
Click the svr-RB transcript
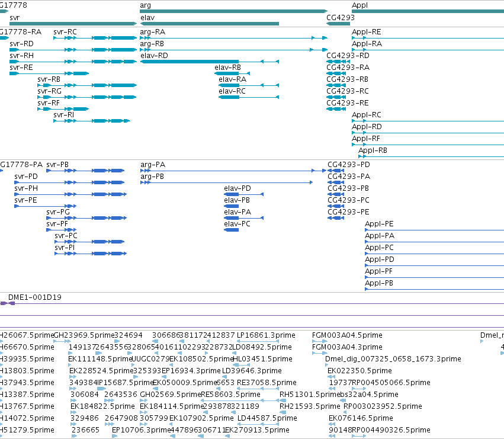pos(87,85)
